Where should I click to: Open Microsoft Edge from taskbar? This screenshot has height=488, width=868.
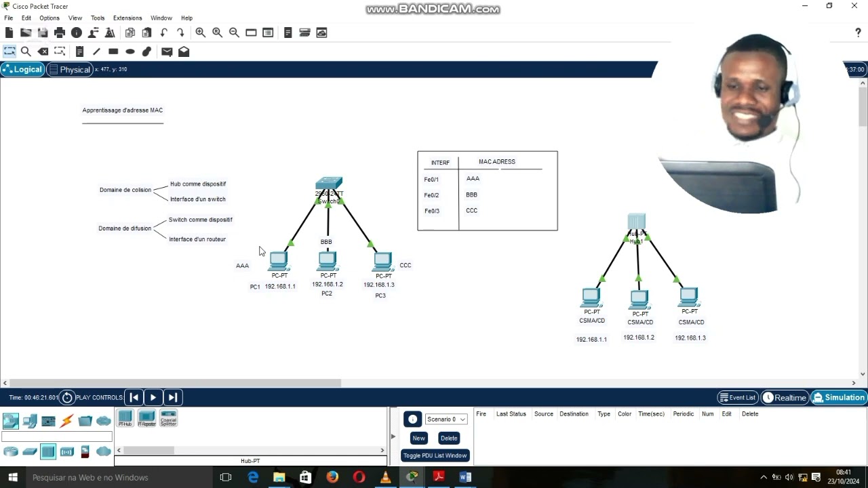tap(253, 477)
